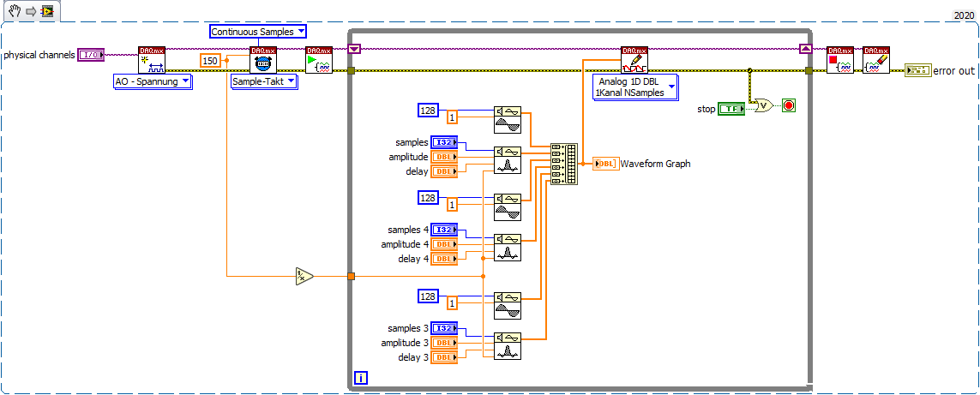The image size is (980, 395).
Task: Select the delay DBL control terminal
Action: click(x=444, y=171)
